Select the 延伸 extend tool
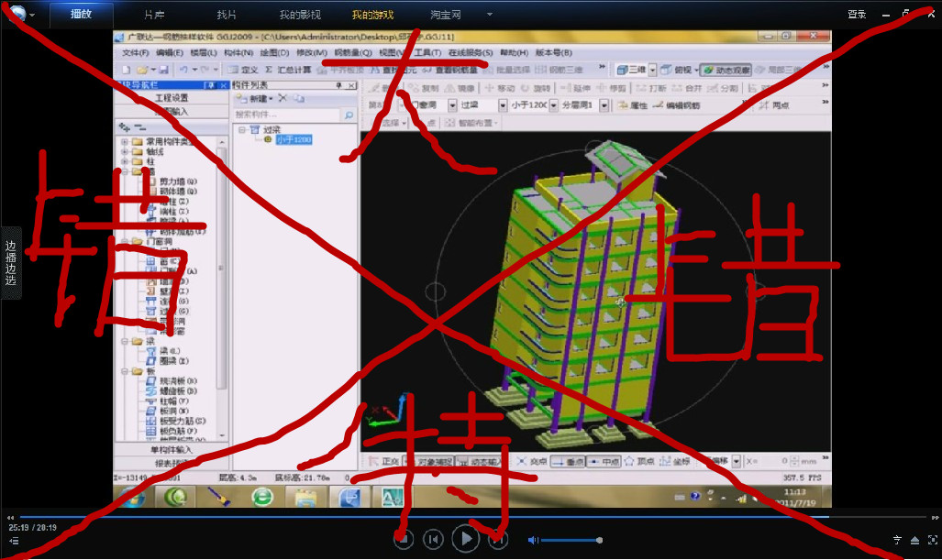This screenshot has height=560, width=942. pos(575,88)
